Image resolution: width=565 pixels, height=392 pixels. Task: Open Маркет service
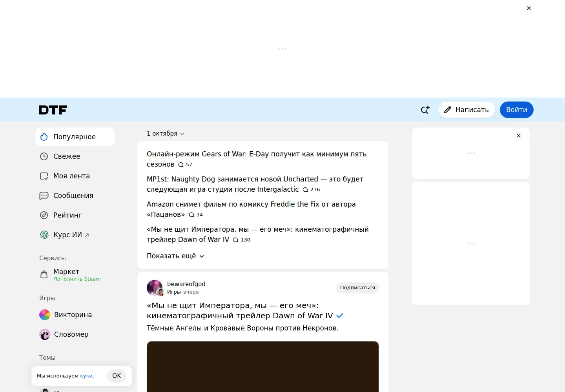pyautogui.click(x=75, y=274)
